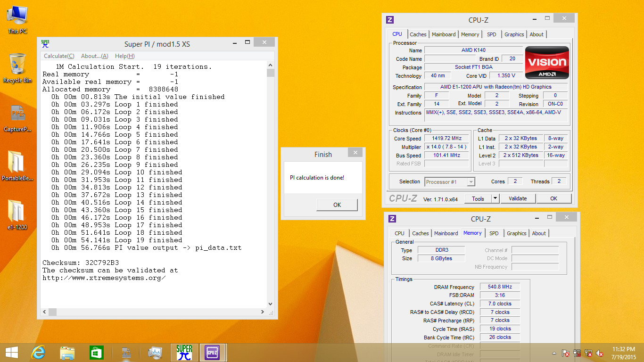Select the CPU tab in the top CPU-Z window

coord(397,34)
